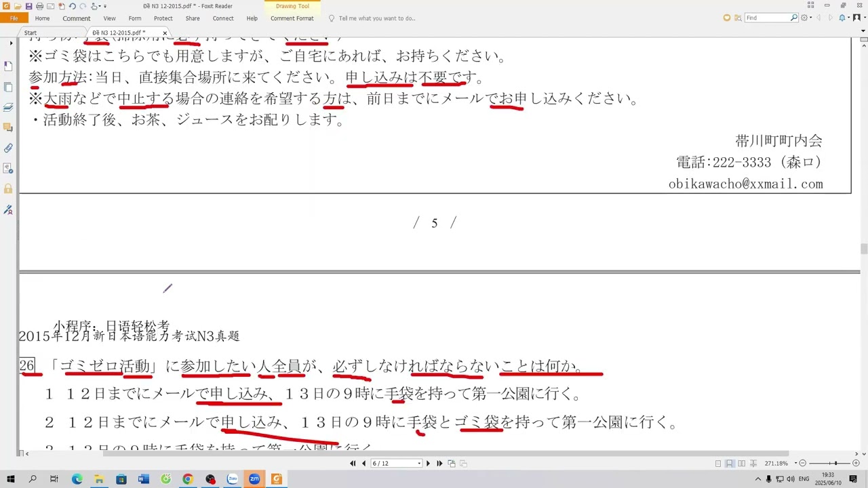Viewport: 868px width, 488px height.
Task: Open Word from the taskbar
Action: coord(143,479)
